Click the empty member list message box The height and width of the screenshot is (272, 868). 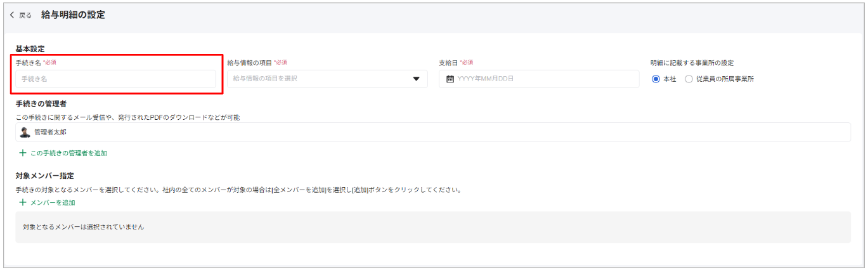[x=433, y=227]
